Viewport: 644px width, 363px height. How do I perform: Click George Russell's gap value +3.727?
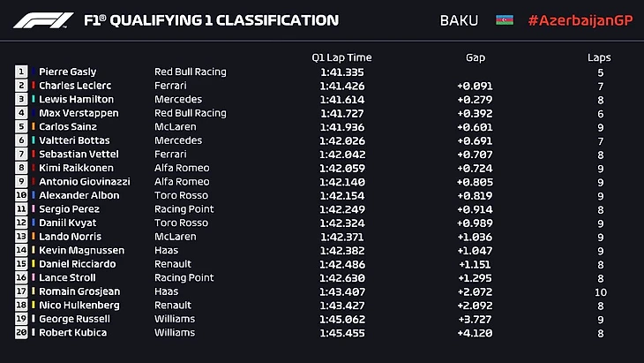point(476,319)
